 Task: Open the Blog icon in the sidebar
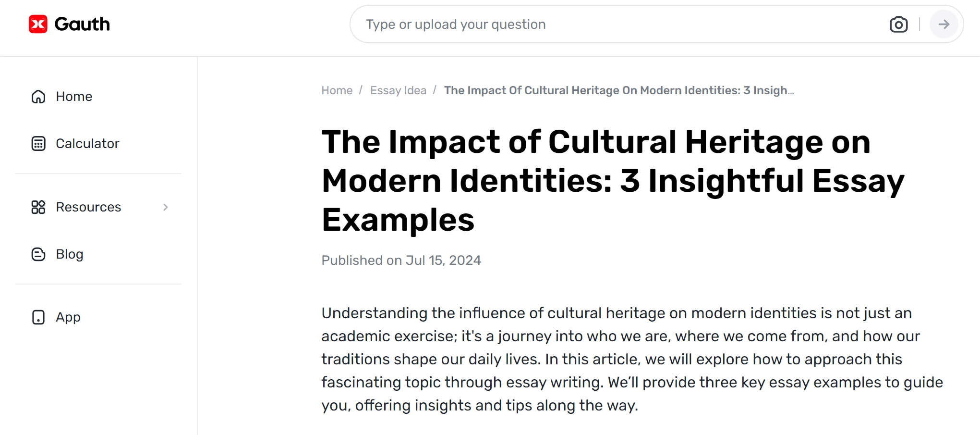pos(38,254)
